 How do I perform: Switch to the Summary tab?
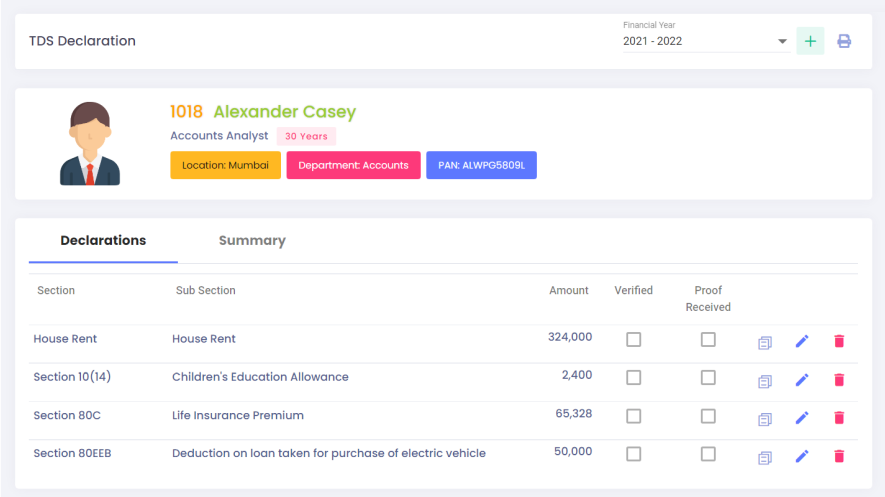(252, 240)
